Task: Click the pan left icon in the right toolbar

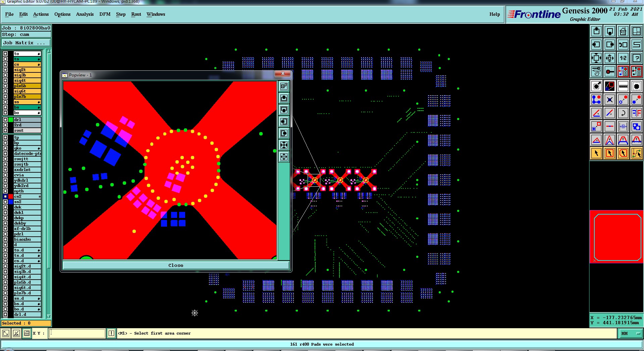Action: [x=596, y=45]
